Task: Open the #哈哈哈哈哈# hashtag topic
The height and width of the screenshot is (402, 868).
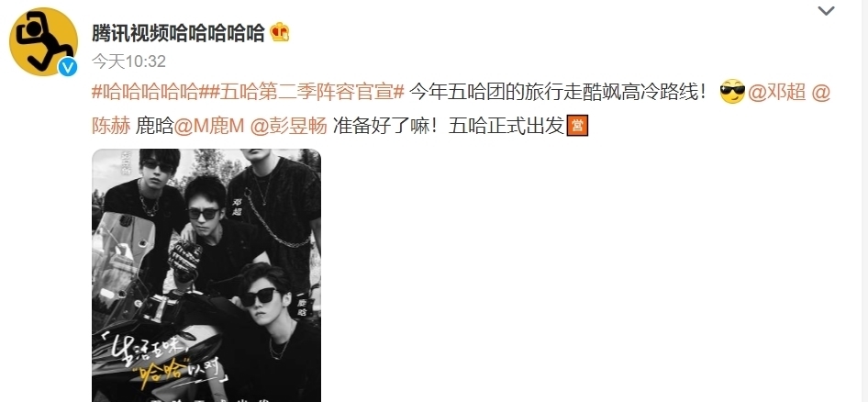Action: (x=145, y=92)
